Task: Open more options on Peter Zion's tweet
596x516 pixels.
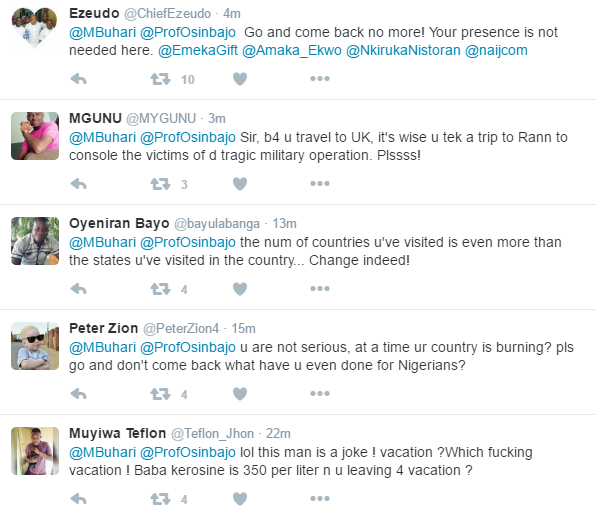Action: pos(320,394)
